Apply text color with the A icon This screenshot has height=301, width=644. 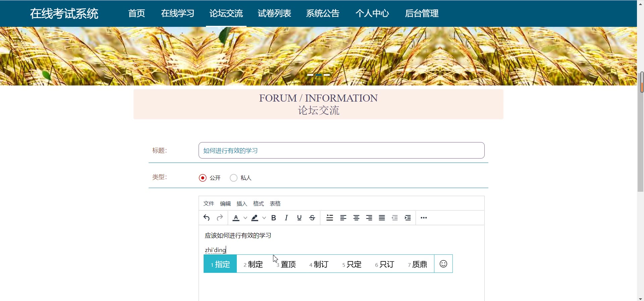click(x=236, y=218)
